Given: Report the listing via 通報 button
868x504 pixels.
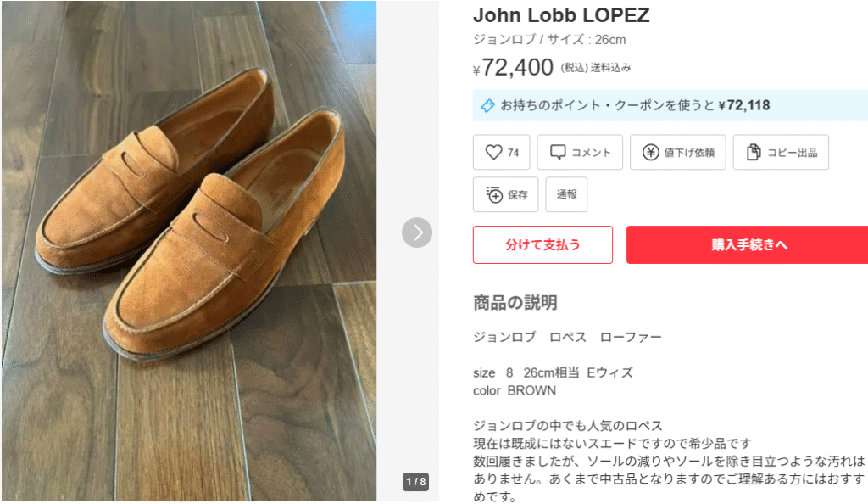Looking at the screenshot, I should (x=566, y=194).
